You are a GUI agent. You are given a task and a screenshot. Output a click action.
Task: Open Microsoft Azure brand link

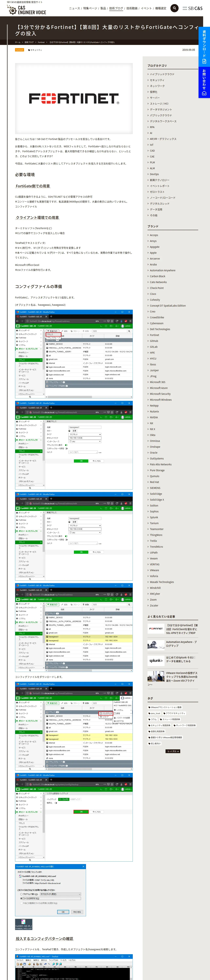pos(158,388)
